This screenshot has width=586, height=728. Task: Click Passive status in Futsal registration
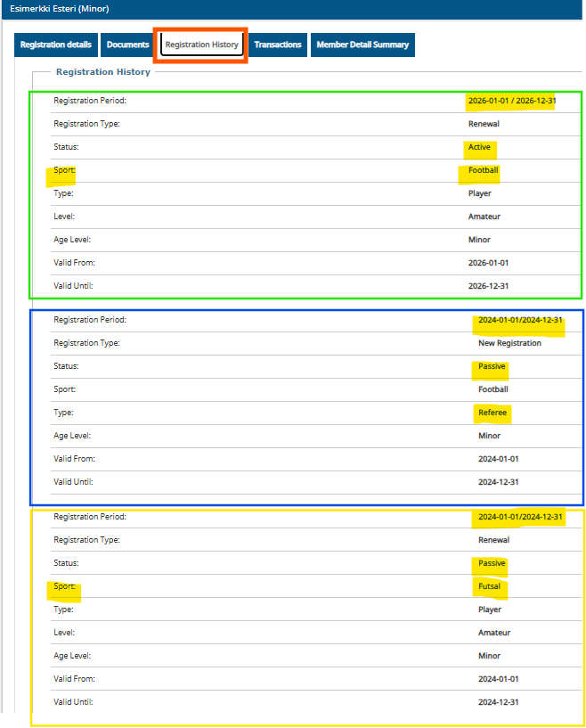(x=492, y=563)
